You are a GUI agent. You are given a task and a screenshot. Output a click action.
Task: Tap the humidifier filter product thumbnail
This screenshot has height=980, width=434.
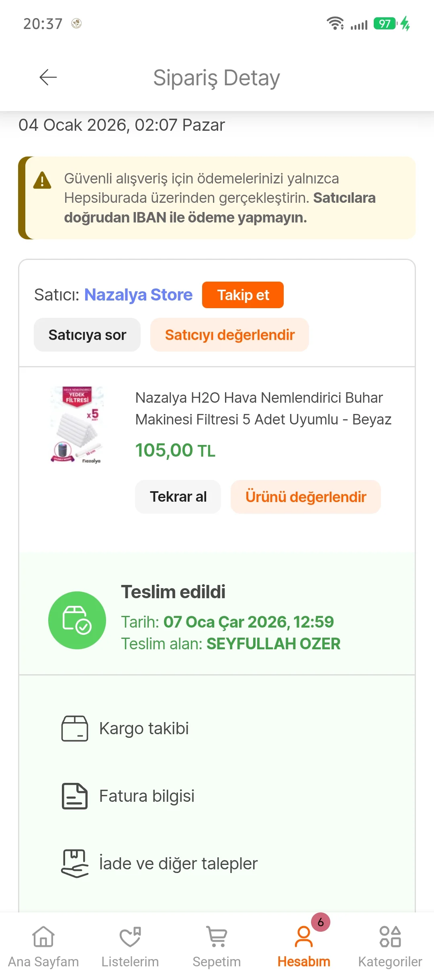click(x=77, y=425)
